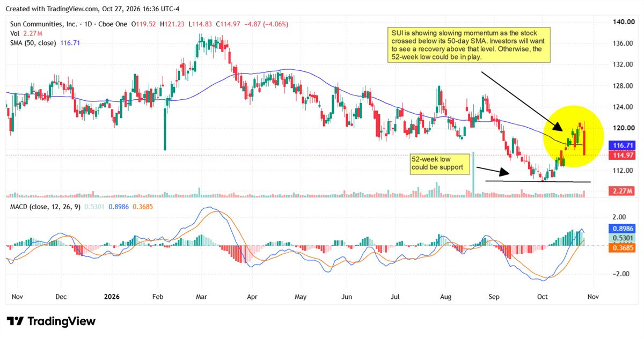Screen dimensions: 644x338
Task: Click the MACD (close, 12, 26, 9) legend
Action: point(45,207)
